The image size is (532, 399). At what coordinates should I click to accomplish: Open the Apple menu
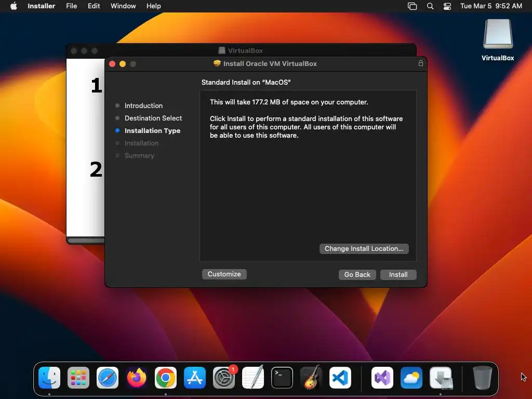click(14, 6)
